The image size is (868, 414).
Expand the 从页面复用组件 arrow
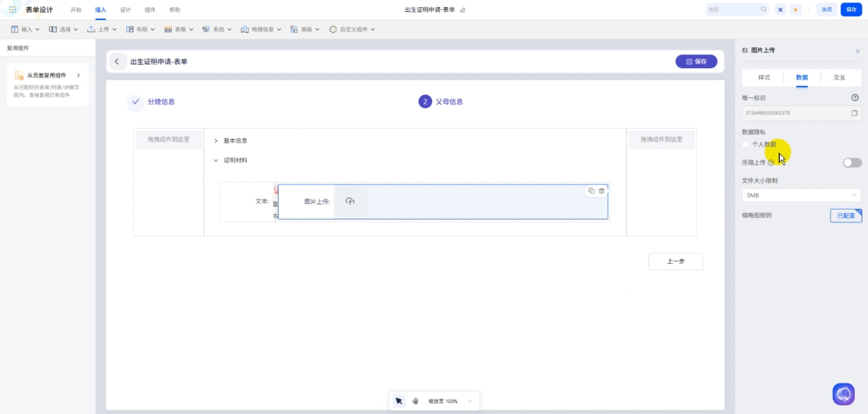coord(78,75)
